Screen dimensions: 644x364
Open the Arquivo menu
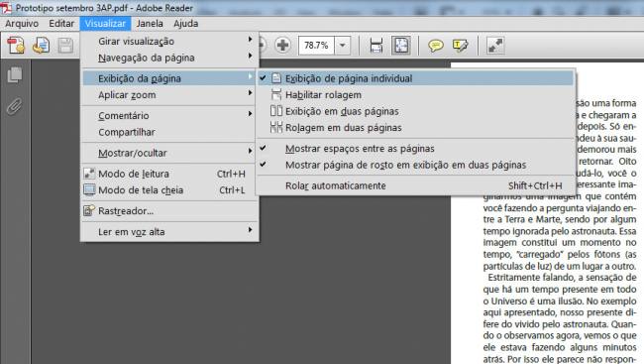tap(22, 24)
